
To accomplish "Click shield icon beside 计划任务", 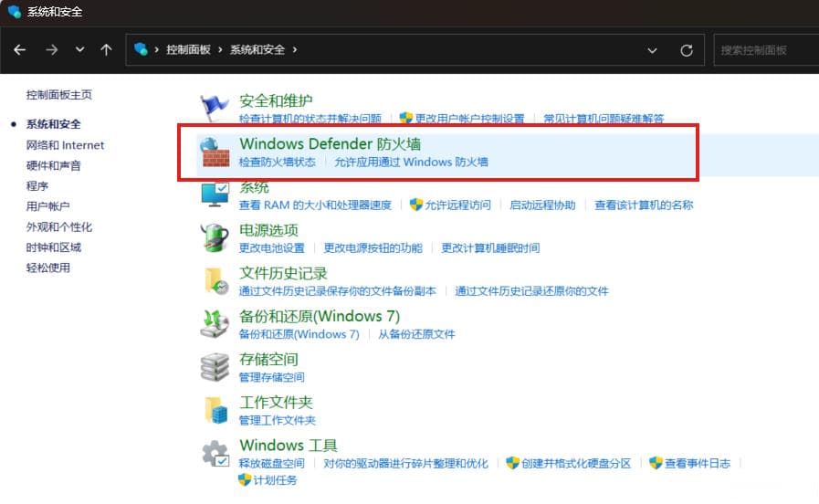I will point(245,479).
